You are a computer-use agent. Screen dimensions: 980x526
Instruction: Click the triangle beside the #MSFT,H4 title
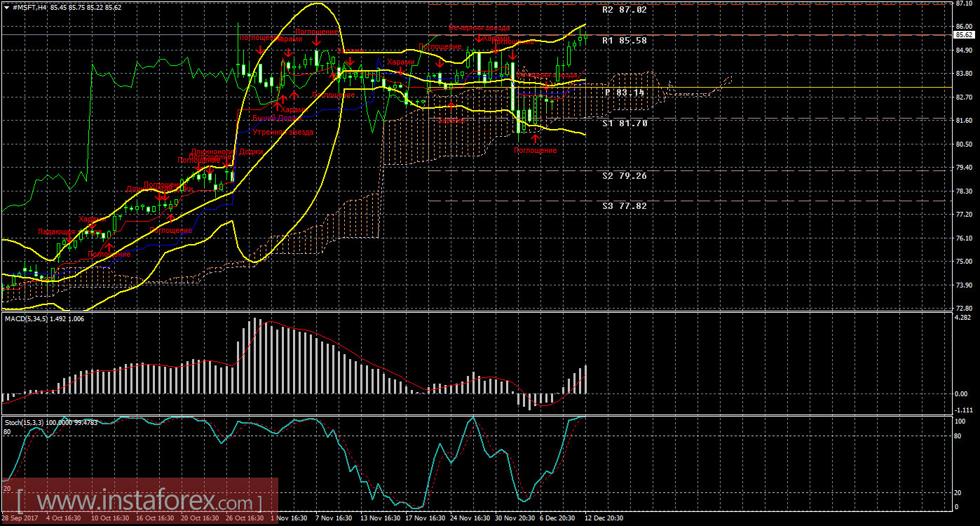coord(6,6)
